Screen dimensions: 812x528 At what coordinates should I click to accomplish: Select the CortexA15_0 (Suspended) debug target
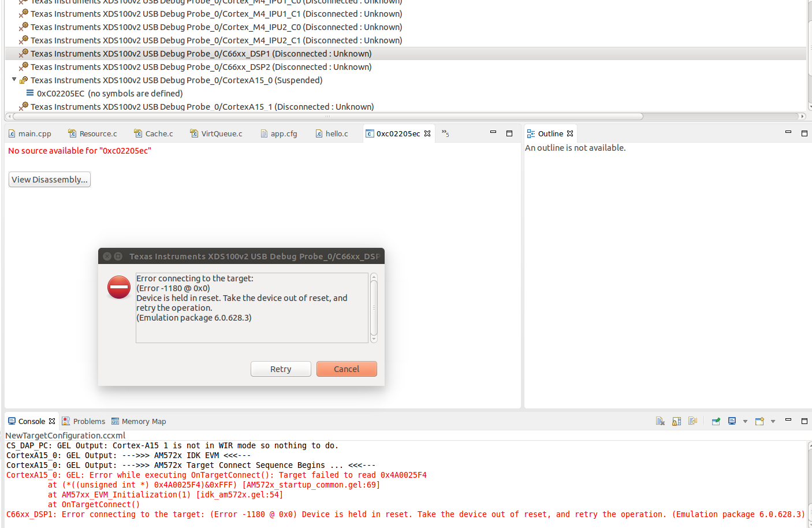177,80
